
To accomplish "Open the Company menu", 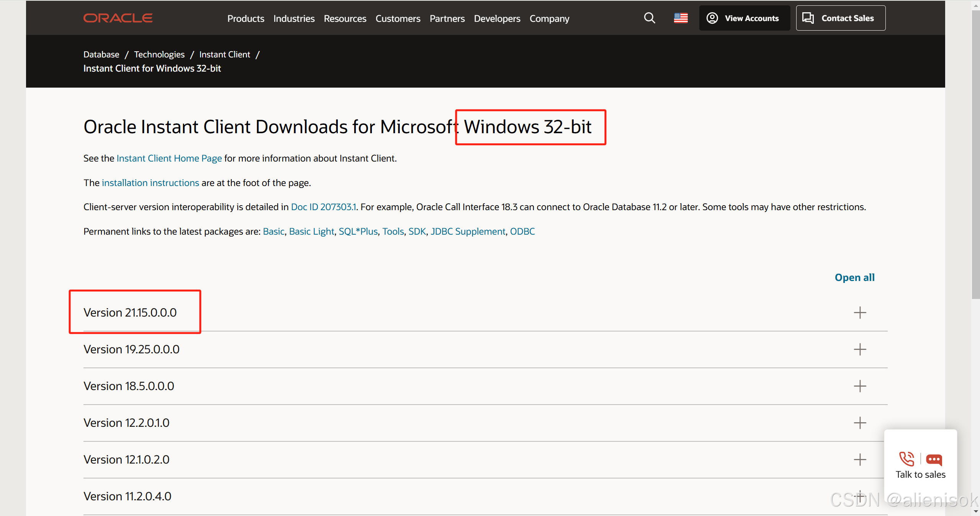I will [x=549, y=18].
